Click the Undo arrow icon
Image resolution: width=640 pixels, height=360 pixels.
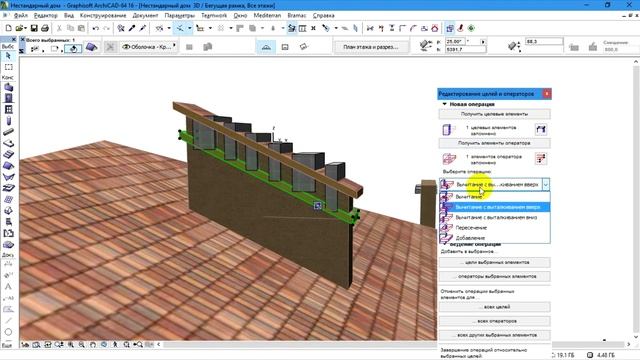(x=96, y=28)
